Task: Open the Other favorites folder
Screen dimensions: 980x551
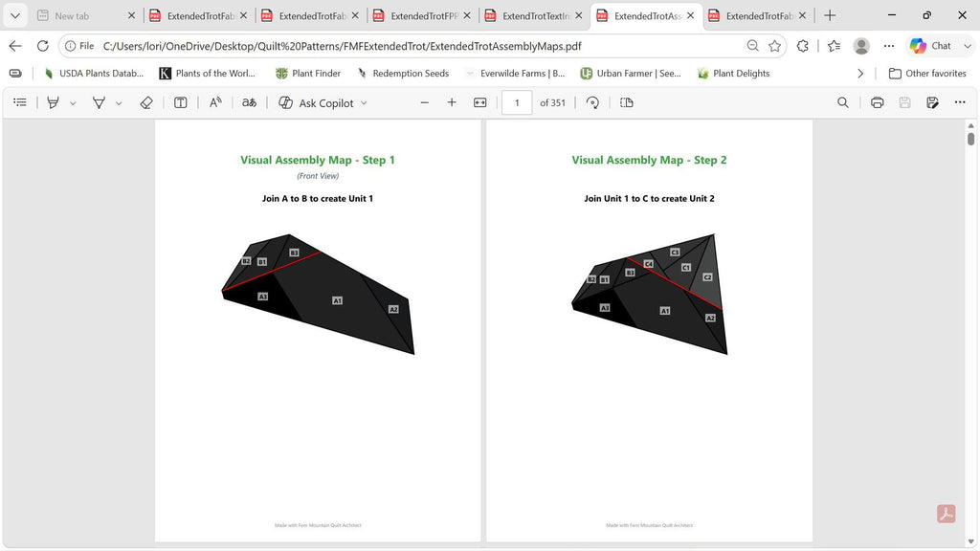Action: pyautogui.click(x=927, y=73)
